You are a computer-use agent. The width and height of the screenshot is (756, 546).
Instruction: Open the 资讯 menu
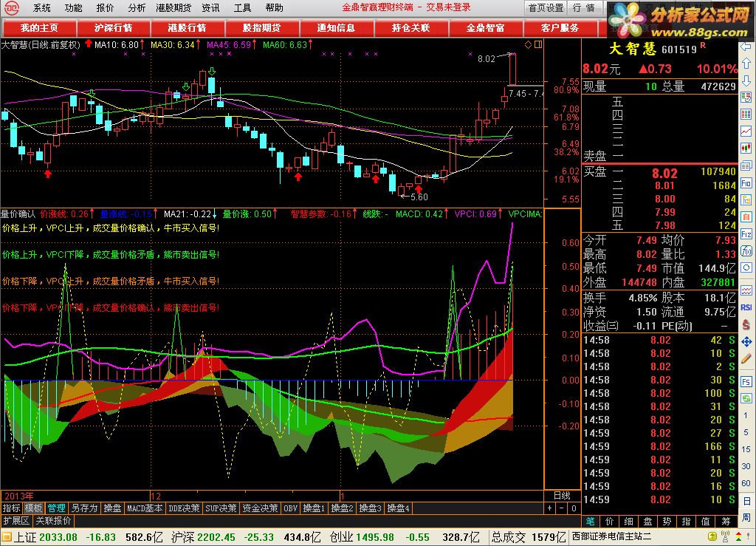coord(210,7)
